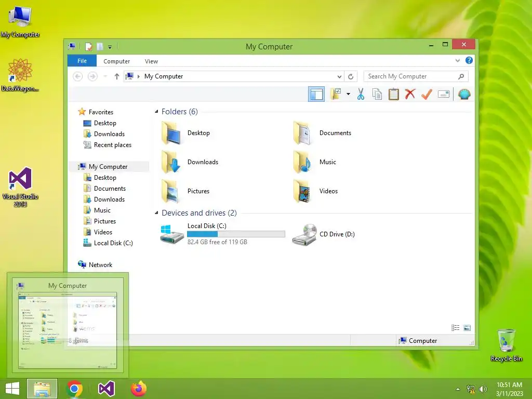Viewport: 532px width, 399px height.
Task: Select the Music folder in the main pane
Action: coord(315,162)
